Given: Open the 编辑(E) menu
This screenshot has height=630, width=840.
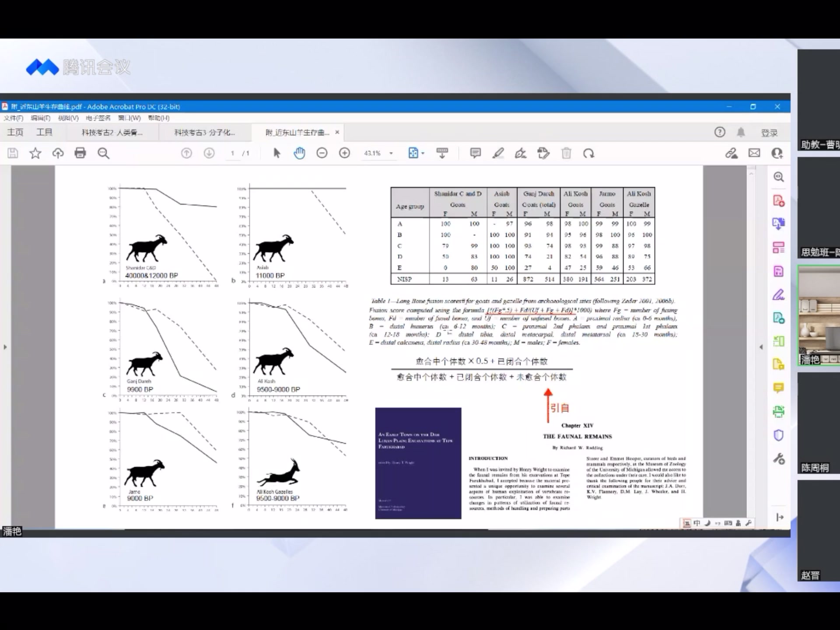Looking at the screenshot, I should [x=41, y=118].
